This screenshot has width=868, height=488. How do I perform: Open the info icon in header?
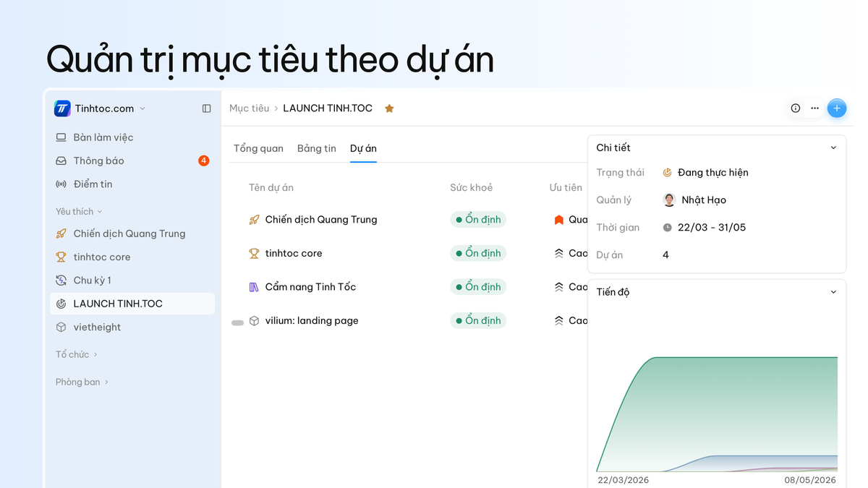point(796,108)
